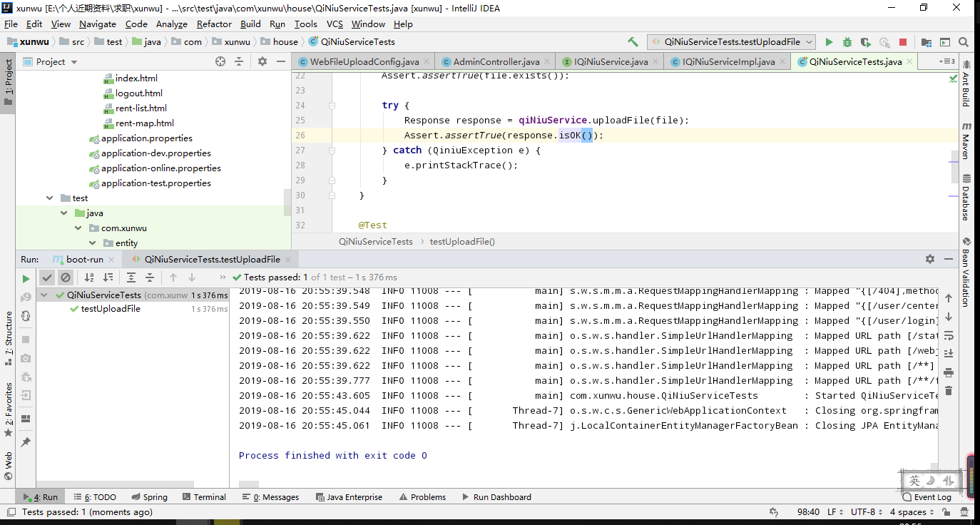Switch to IQiNiuServiceImpl.java editor tab
Screen dimensions: 980x525
tap(728, 62)
